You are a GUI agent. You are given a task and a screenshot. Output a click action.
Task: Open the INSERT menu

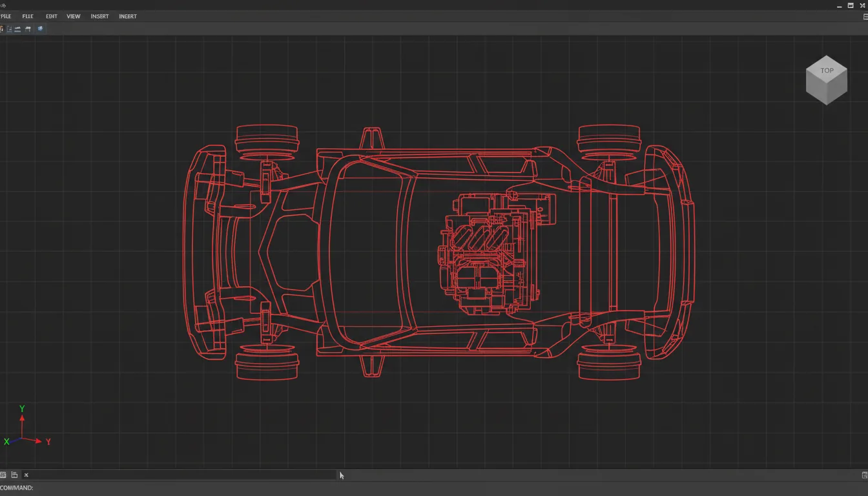(x=99, y=16)
